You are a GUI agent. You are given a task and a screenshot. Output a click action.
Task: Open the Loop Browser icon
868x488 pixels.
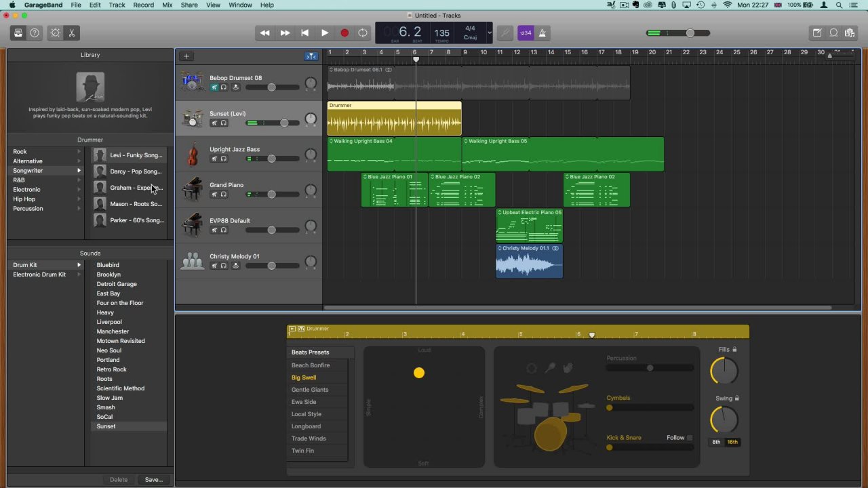[x=833, y=33]
